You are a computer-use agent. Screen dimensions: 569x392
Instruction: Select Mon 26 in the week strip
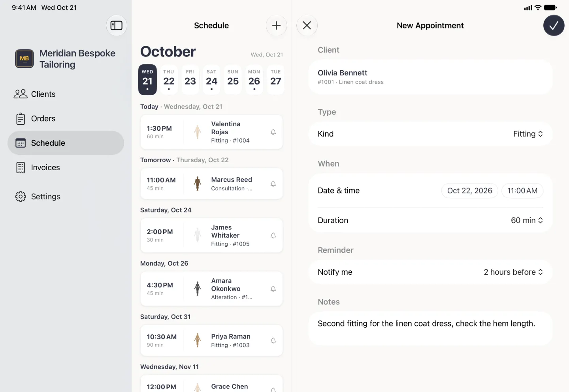254,80
